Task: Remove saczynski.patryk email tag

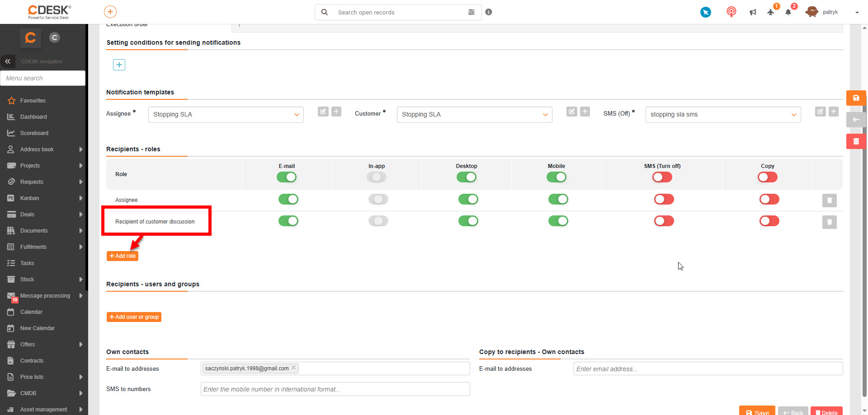Action: (294, 368)
